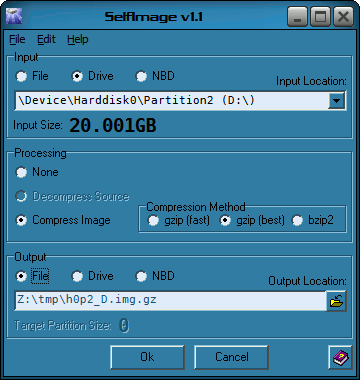Expand the Input Location dropdown arrow
360x380 pixels.
tap(336, 101)
